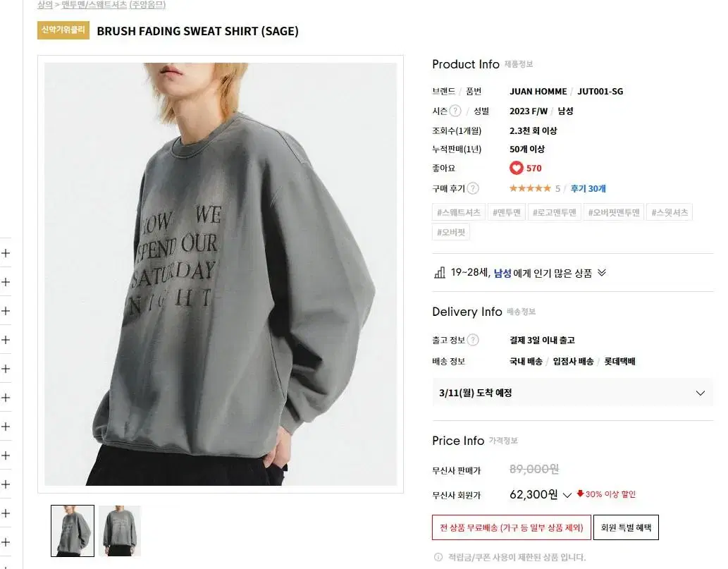Click the red discount down-arrow icon
This screenshot has height=569, width=728.
click(580, 494)
